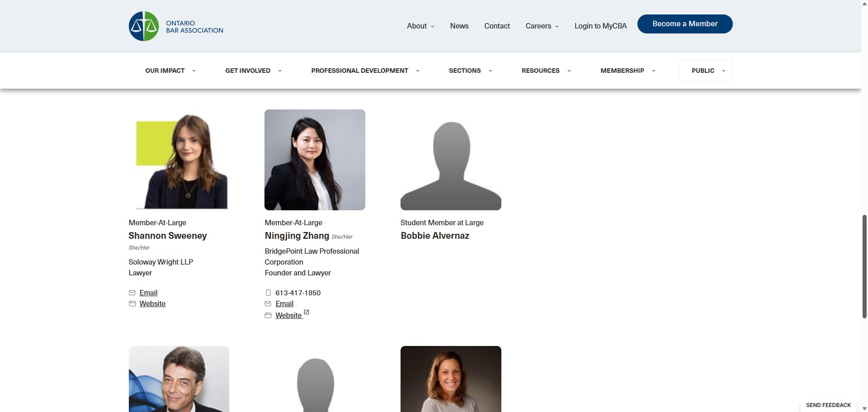Click the envelope icon in Ningjing Zhang's card
868x412 pixels.
click(268, 304)
